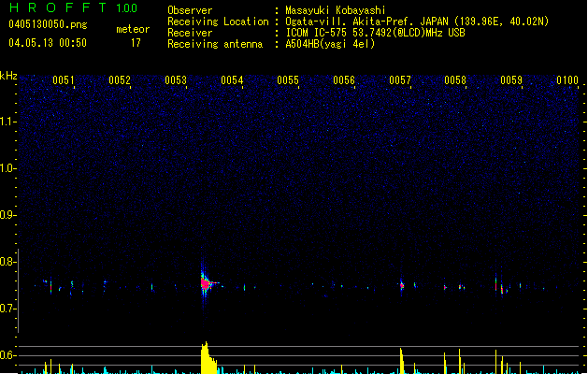Select the file name 0405130050.png

[48, 24]
